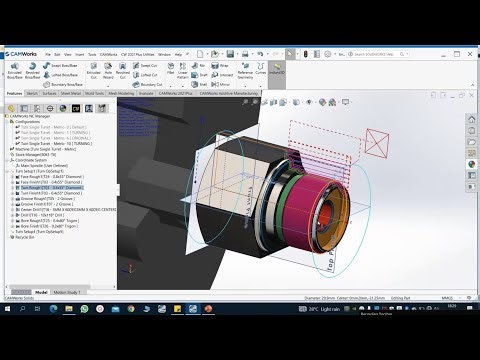Switch to the Sheet Metal tab
480x360 pixels.
tap(71, 94)
